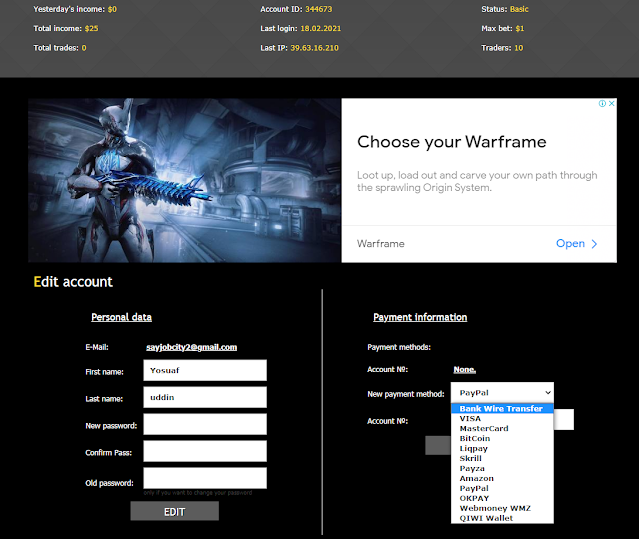This screenshot has height=539, width=639.
Task: Click the Last login date 18.02.2021
Action: (321, 29)
